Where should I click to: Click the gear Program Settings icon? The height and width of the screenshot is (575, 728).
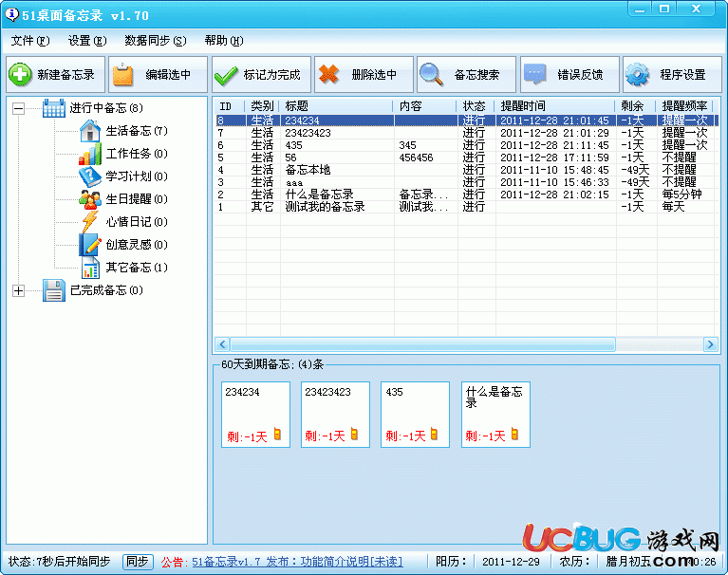point(637,74)
